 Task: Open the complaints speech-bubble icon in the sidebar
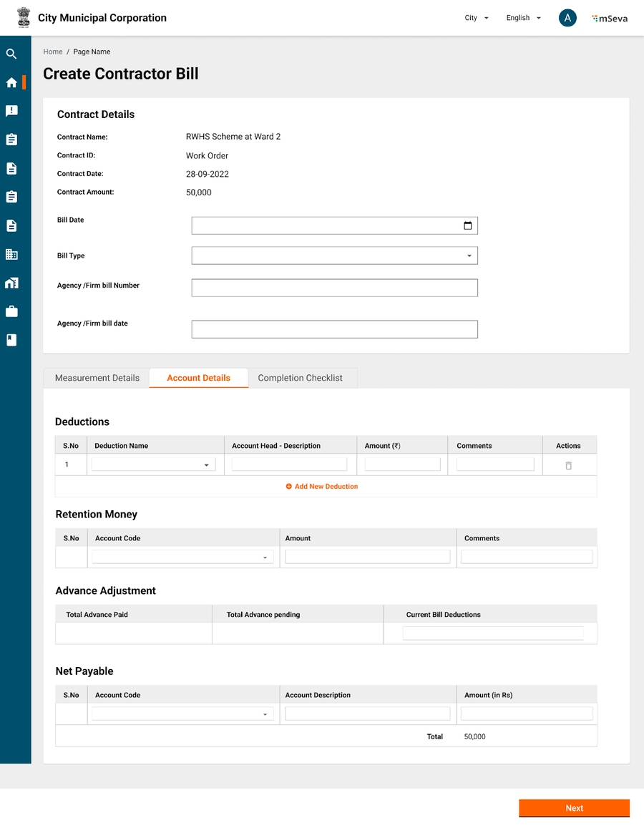coord(11,111)
